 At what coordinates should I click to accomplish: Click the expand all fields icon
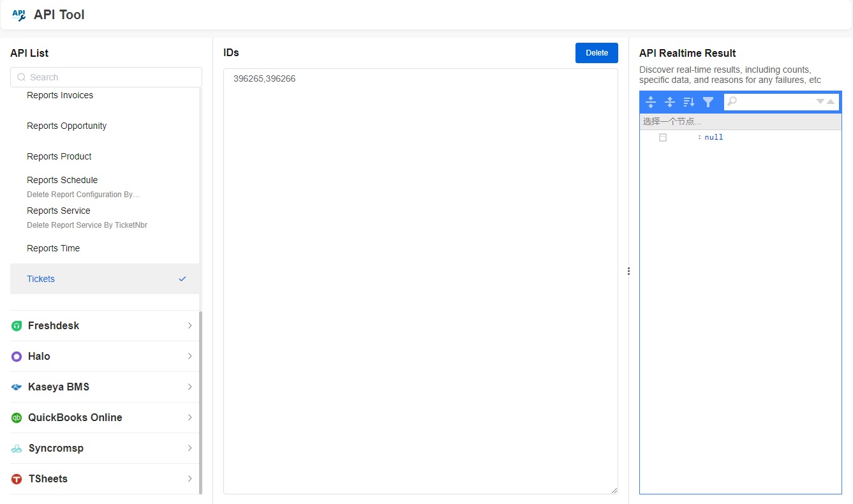(x=651, y=102)
